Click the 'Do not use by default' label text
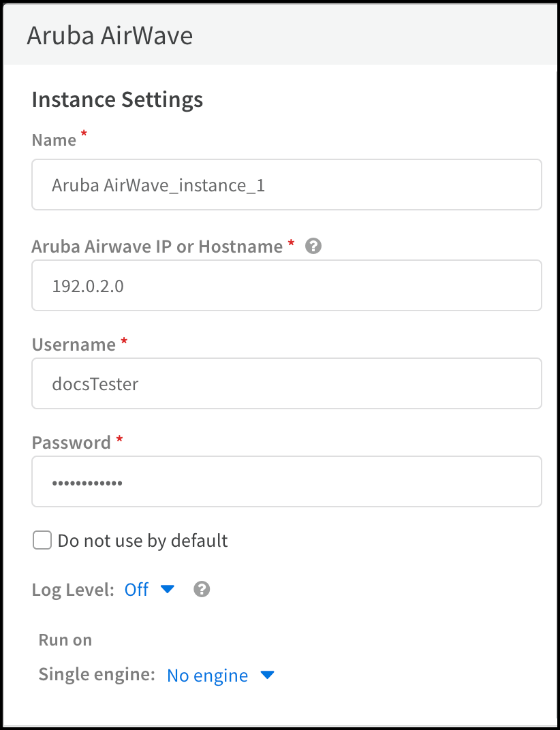The width and height of the screenshot is (560, 730). point(142,541)
